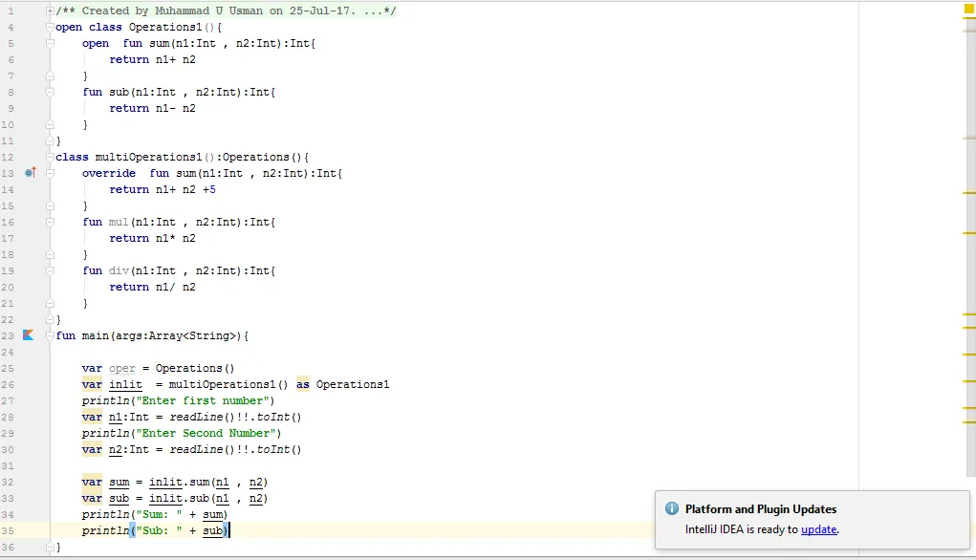Click the string "Enter Second Number"
Viewport: 976px width, 560px height.
(x=206, y=433)
